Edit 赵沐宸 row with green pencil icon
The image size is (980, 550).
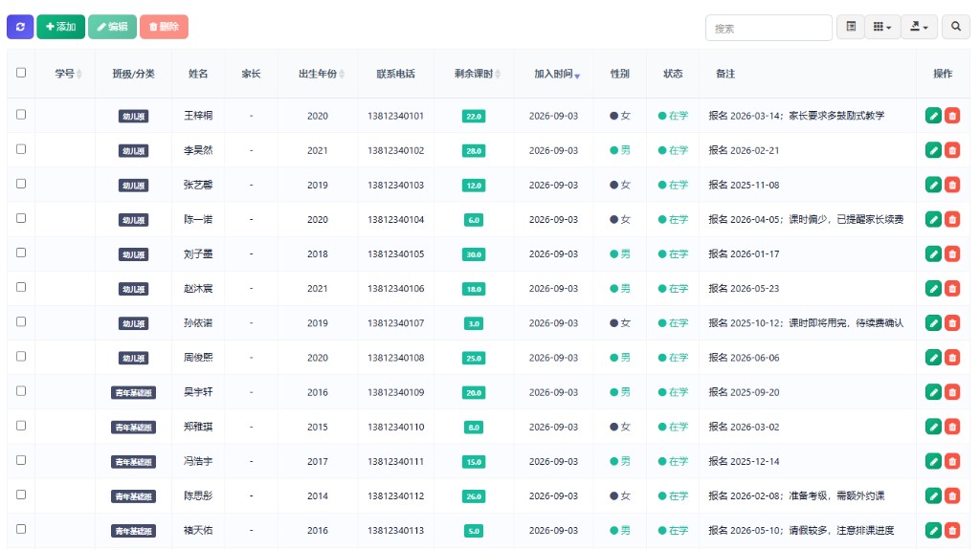click(x=933, y=288)
